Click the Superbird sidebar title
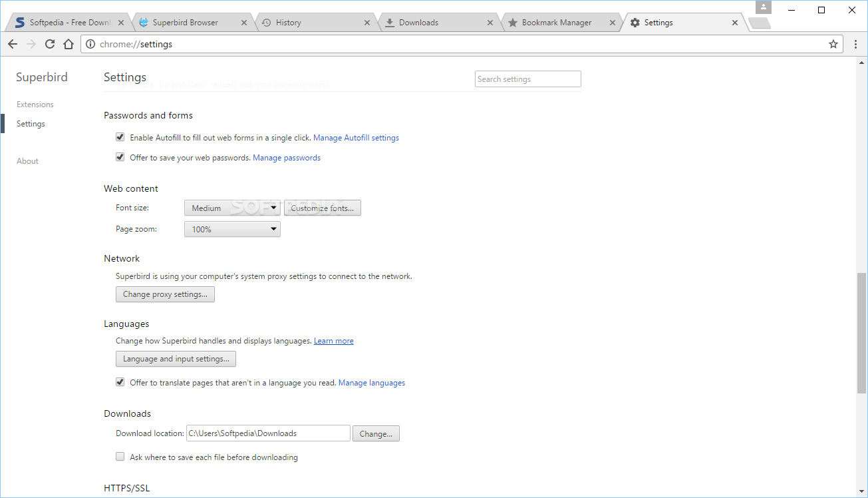Viewport: 868px width, 498px height. click(x=42, y=77)
